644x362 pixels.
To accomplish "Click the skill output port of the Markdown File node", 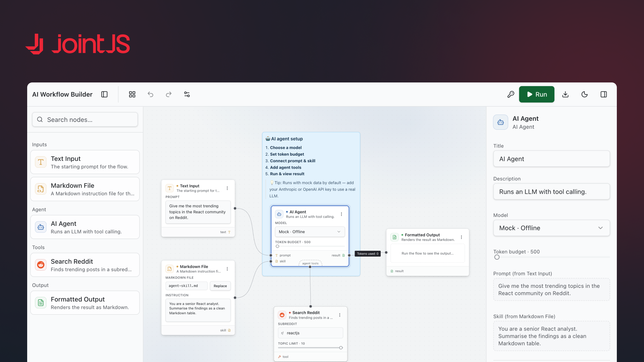I will point(235,298).
